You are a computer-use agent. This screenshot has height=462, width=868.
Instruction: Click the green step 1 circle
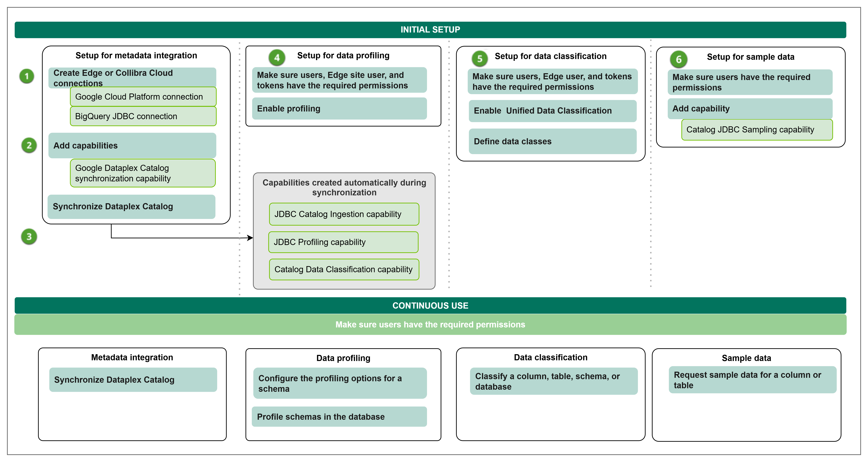[x=27, y=76]
